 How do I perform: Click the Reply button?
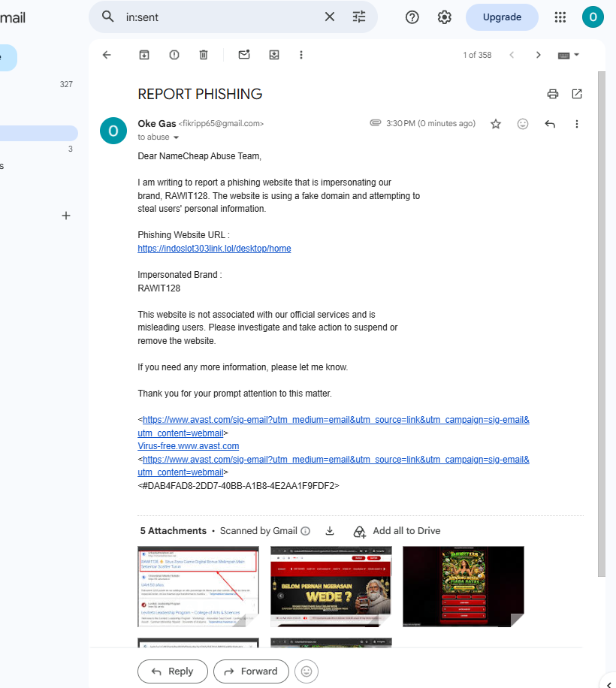tap(173, 671)
